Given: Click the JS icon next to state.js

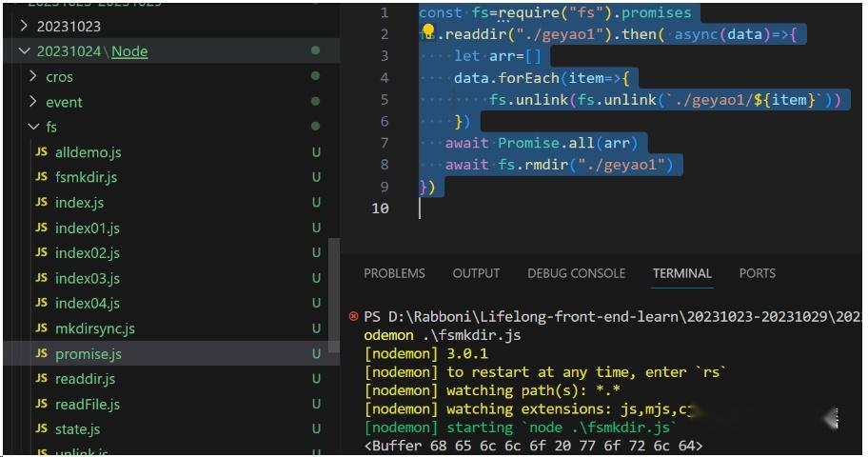Looking at the screenshot, I should coord(41,429).
